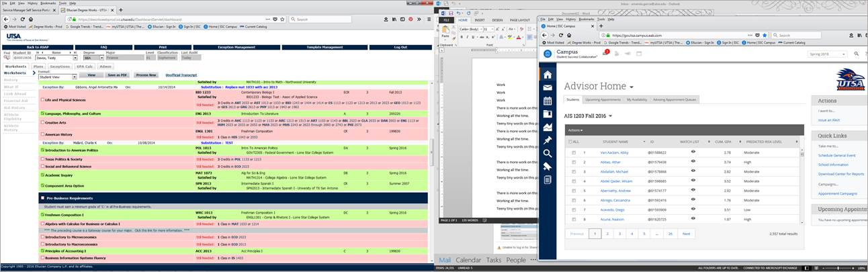Toggle watch list eye for Van Aacken, Abby

(x=693, y=152)
